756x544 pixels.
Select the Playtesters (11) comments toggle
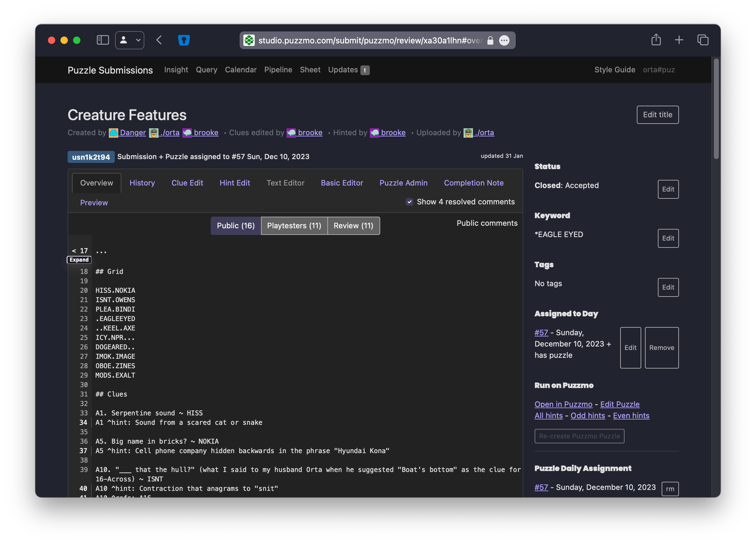pos(294,226)
